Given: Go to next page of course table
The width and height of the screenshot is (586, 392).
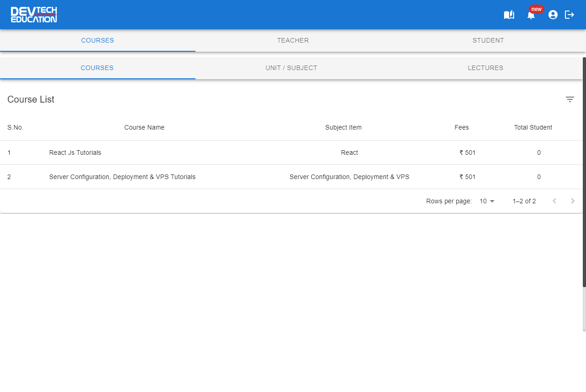Looking at the screenshot, I should [573, 201].
